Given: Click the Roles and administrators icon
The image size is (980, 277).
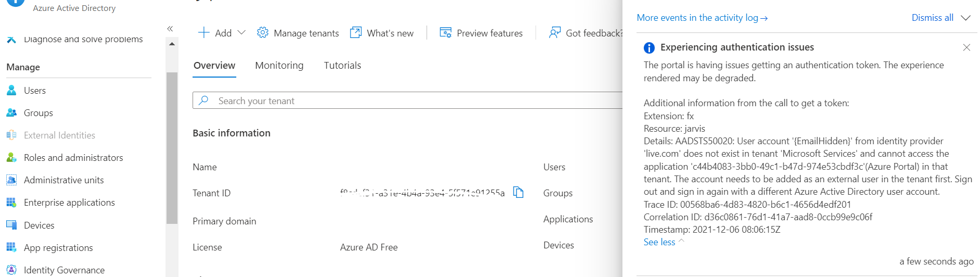Looking at the screenshot, I should pyautogui.click(x=11, y=157).
